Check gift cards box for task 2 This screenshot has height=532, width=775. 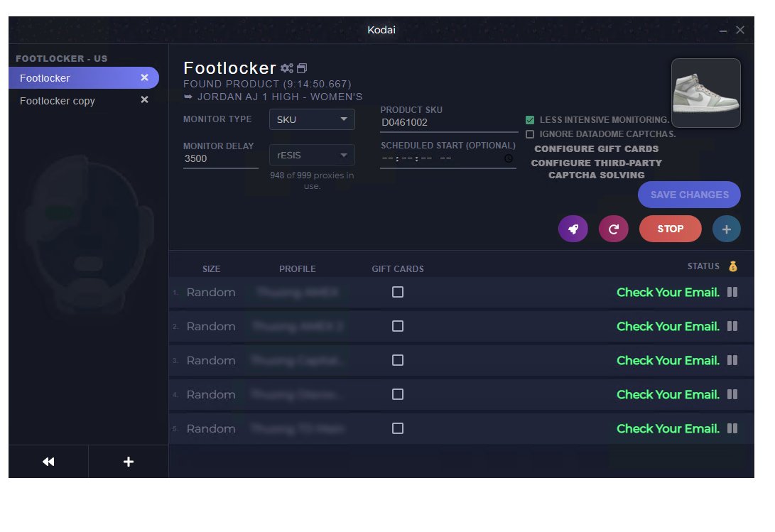click(397, 326)
